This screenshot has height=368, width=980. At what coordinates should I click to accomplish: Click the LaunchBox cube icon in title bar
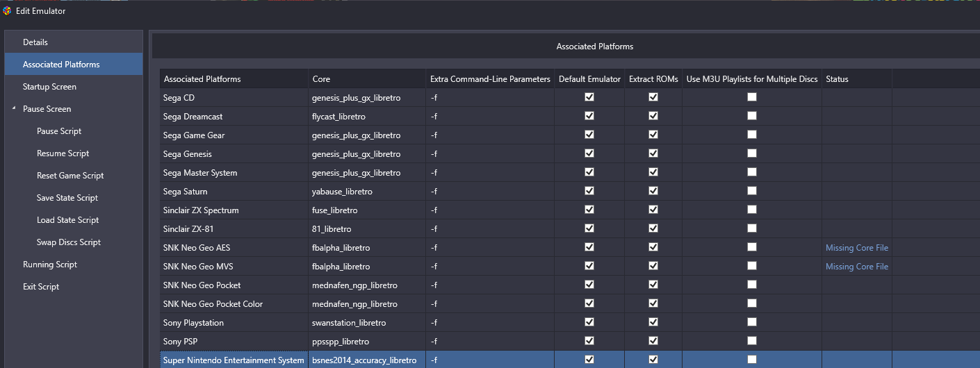[8, 10]
